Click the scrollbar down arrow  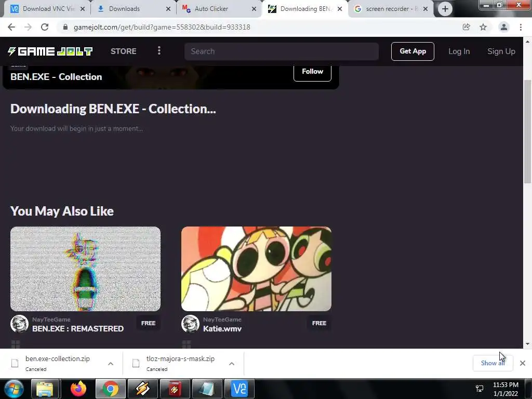(x=527, y=344)
